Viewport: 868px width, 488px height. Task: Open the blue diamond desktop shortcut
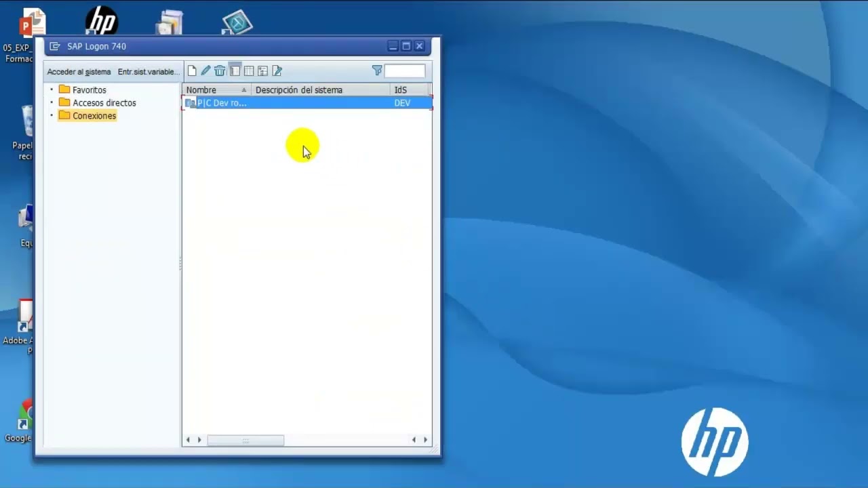coord(237,22)
